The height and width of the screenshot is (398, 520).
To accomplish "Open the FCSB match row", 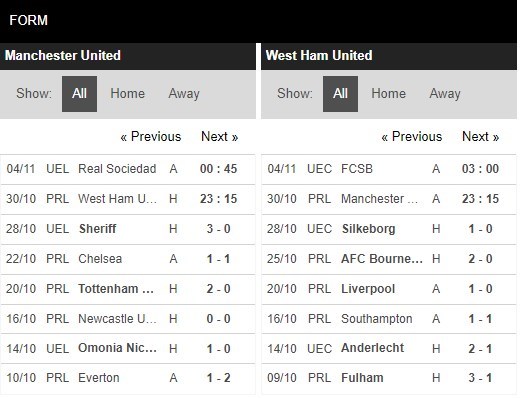I will pos(389,169).
